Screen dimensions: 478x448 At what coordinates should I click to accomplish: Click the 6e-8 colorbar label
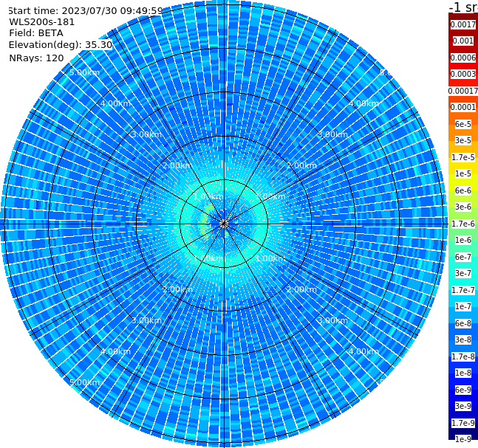pyautogui.click(x=463, y=323)
